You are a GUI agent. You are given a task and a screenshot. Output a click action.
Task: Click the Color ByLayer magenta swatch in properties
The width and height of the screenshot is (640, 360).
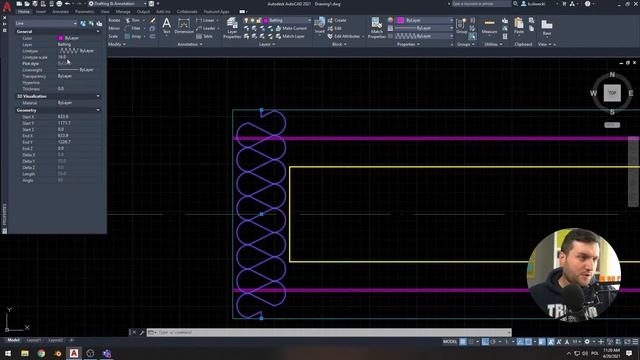61,38
